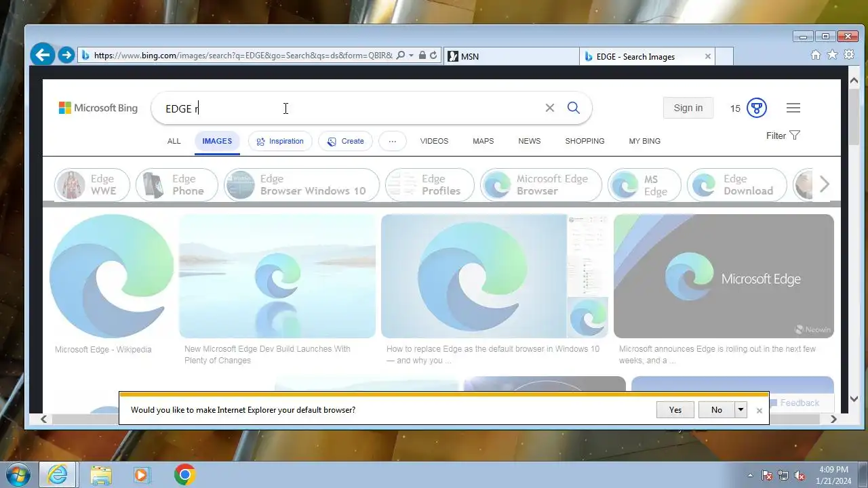Viewport: 868px width, 488px height.
Task: Go forward with the browser forward arrow
Action: [66, 55]
